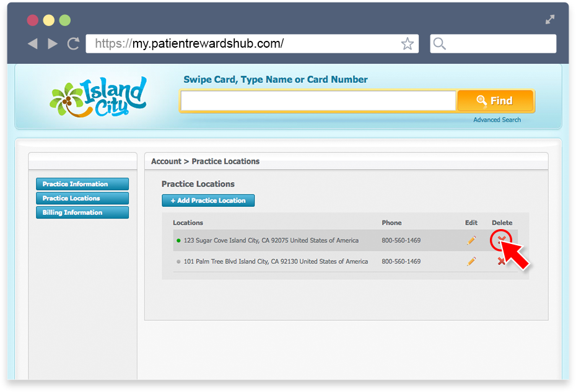This screenshot has height=392, width=576.
Task: Bookmark the page with the star icon
Action: 408,44
